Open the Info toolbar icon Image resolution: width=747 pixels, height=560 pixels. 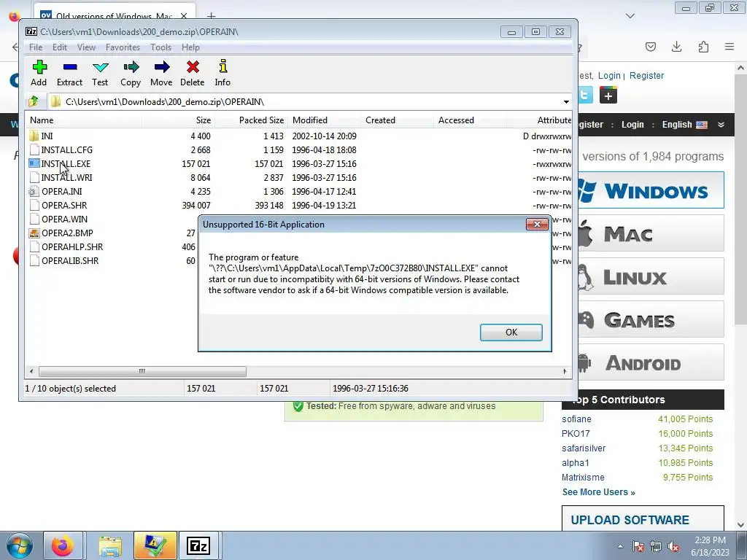tap(222, 66)
